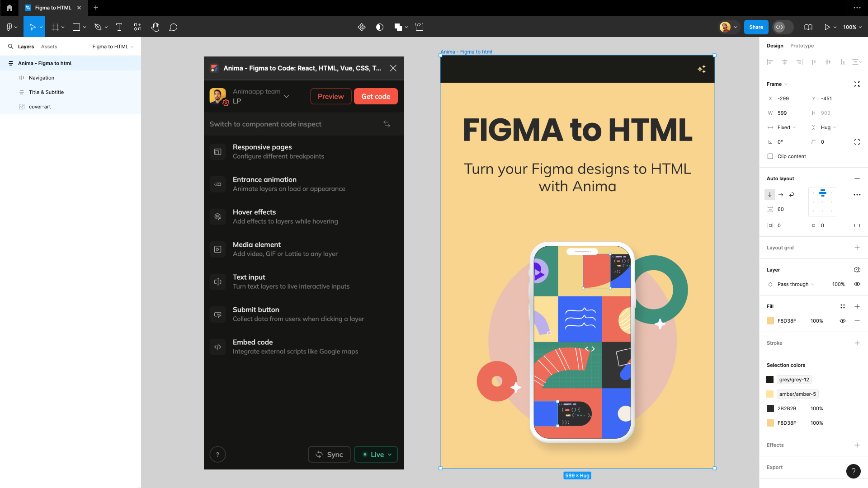This screenshot has width=868, height=488.
Task: Open the Live status dropdown
Action: pos(376,455)
